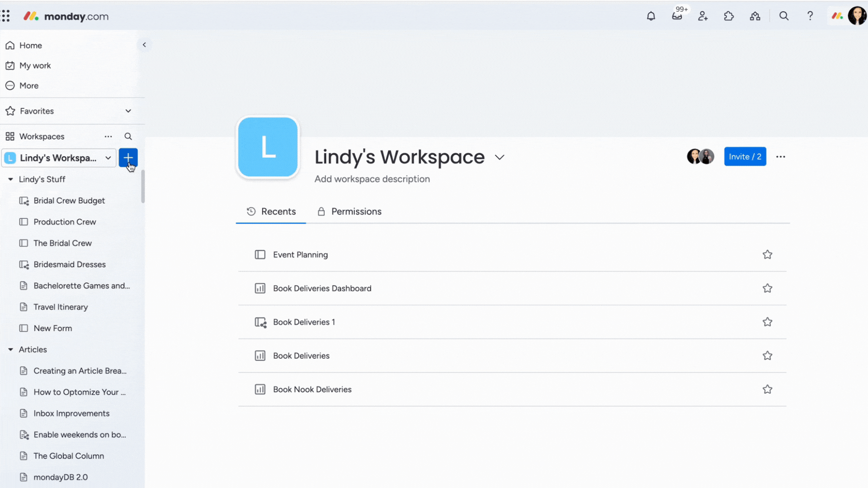The height and width of the screenshot is (488, 868).
Task: Open The Global Column doc
Action: click(69, 456)
